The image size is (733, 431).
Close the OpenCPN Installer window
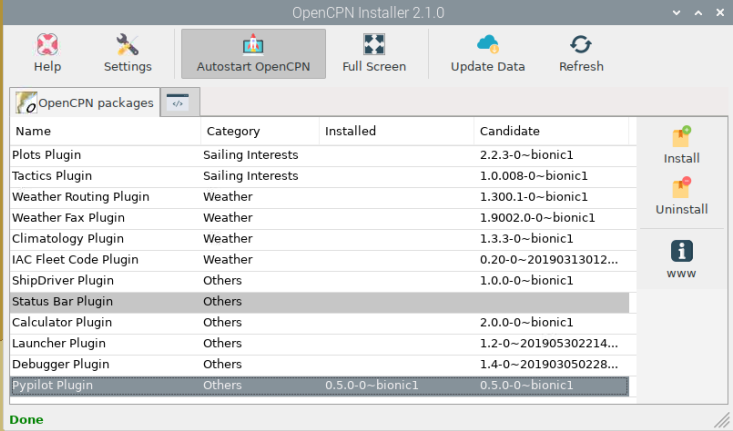720,13
